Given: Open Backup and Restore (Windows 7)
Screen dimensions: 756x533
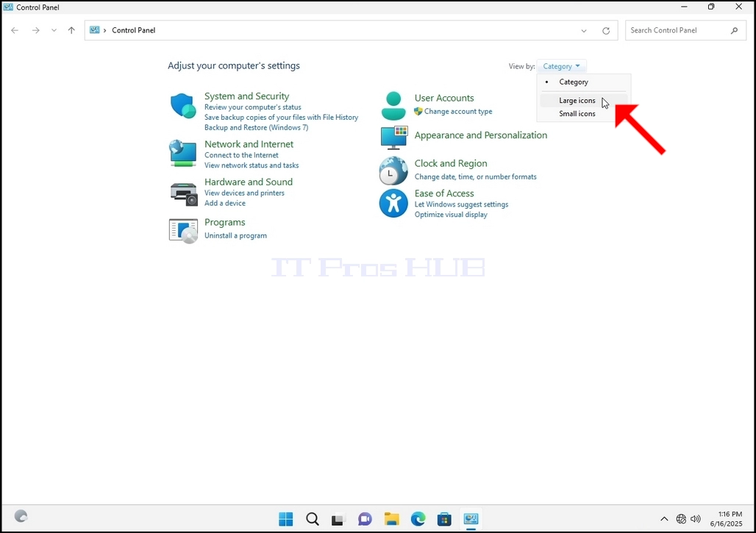Looking at the screenshot, I should click(256, 127).
